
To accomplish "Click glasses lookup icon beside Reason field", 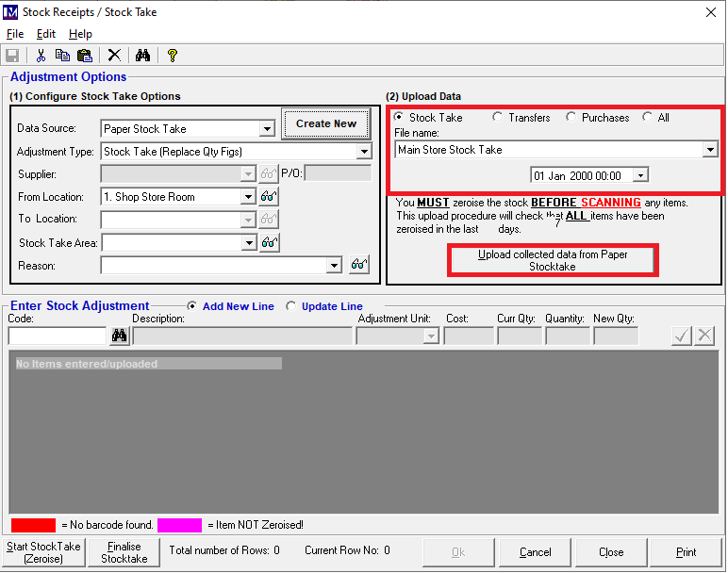I will coord(359,265).
